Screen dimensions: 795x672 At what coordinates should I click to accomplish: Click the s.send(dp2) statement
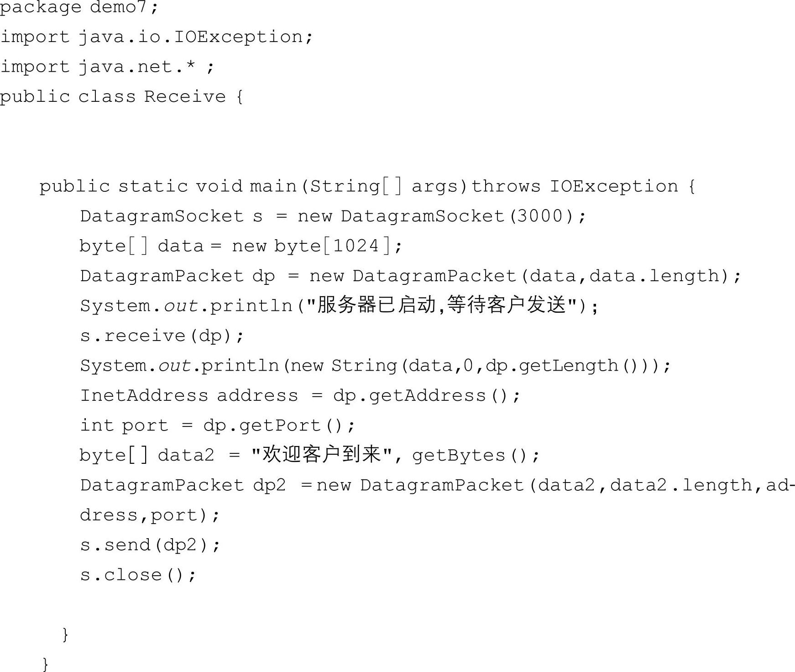[150, 545]
